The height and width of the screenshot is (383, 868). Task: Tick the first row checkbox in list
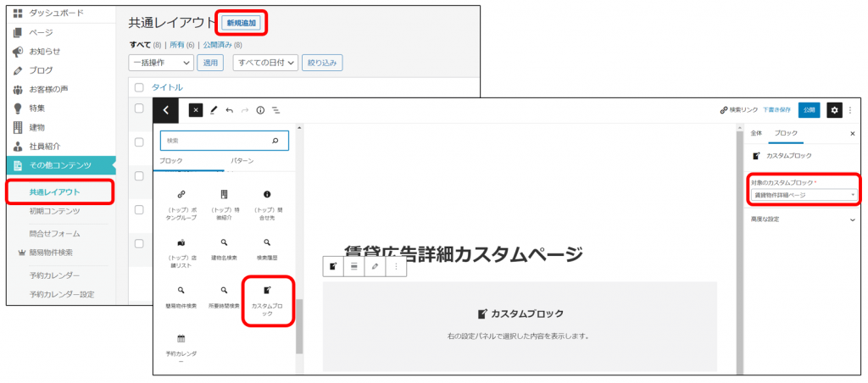[x=139, y=108]
